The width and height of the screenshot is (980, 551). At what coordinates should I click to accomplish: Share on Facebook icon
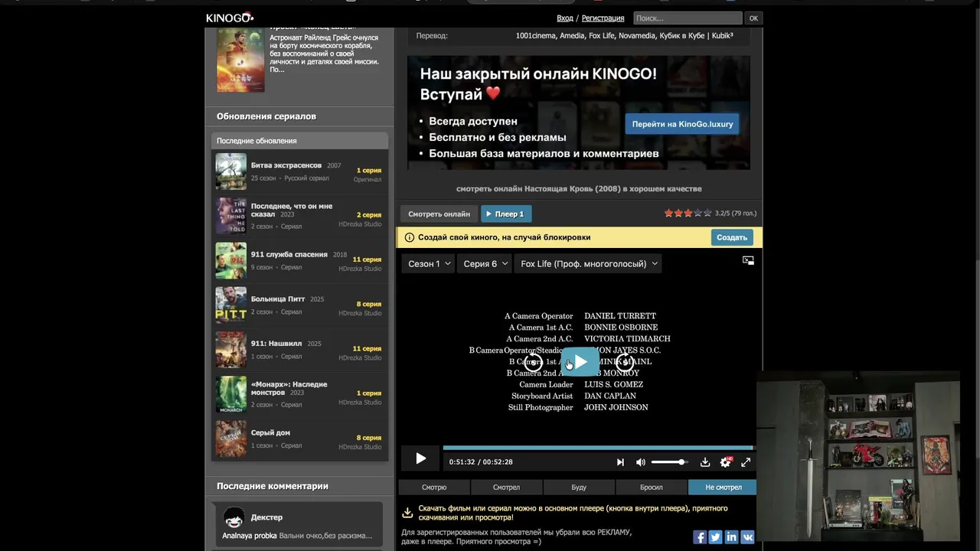700,537
